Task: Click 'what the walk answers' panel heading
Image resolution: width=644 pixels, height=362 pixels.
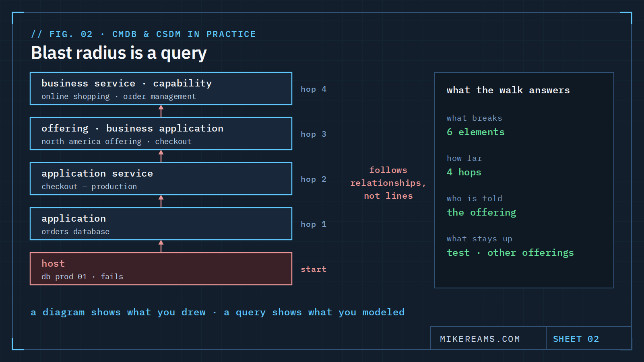Action: pyautogui.click(x=508, y=90)
